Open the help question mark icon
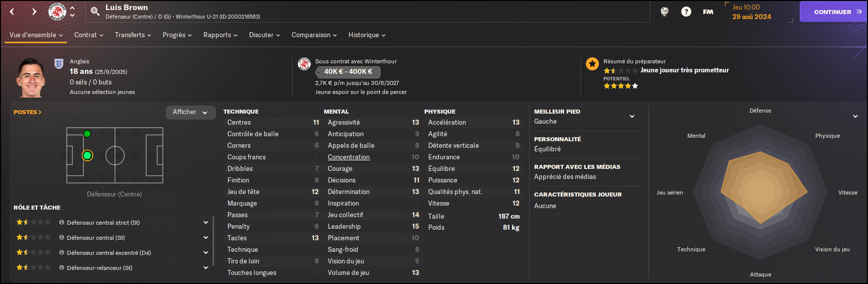Viewport: 868px width, 284px height. (686, 12)
